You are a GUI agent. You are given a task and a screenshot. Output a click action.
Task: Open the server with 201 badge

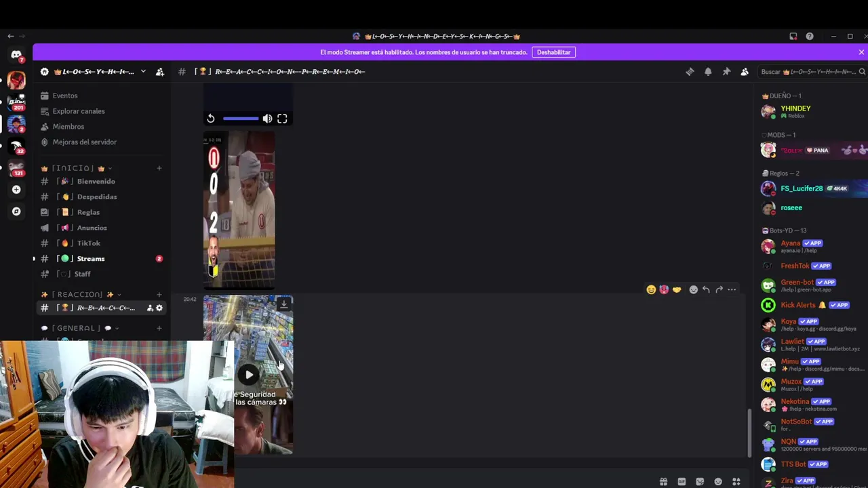coord(16,102)
